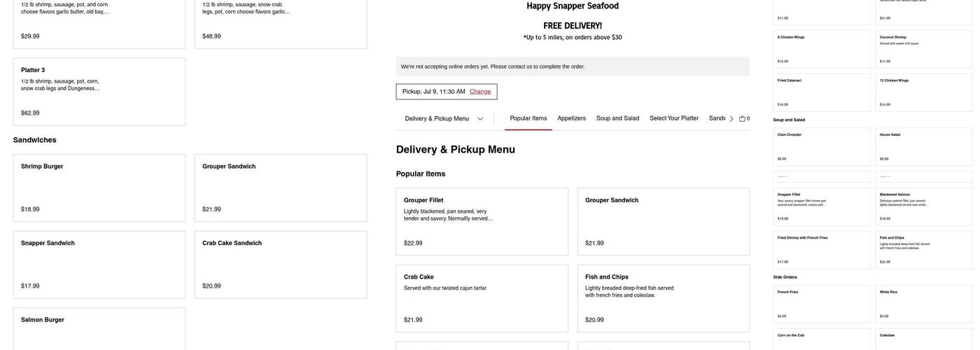Click the Change pickup time link
The width and height of the screenshot is (980, 350).
pos(480,92)
